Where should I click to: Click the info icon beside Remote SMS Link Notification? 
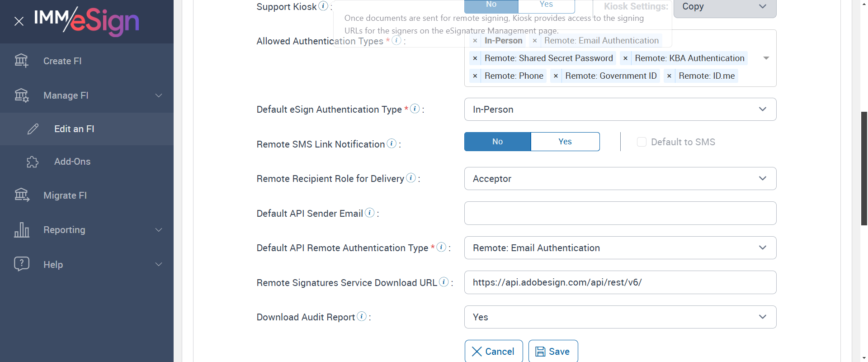coord(392,143)
